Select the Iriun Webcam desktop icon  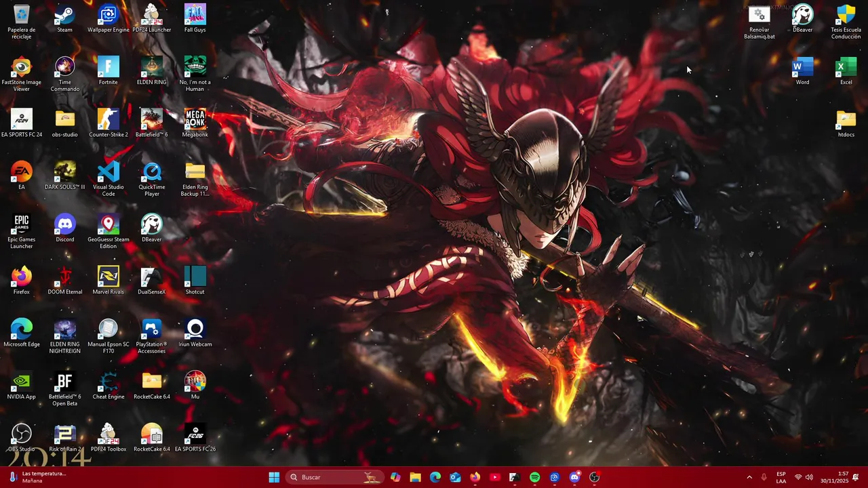(195, 332)
